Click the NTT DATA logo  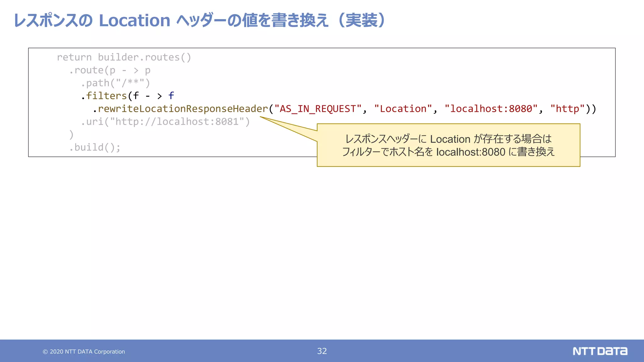pos(600,351)
